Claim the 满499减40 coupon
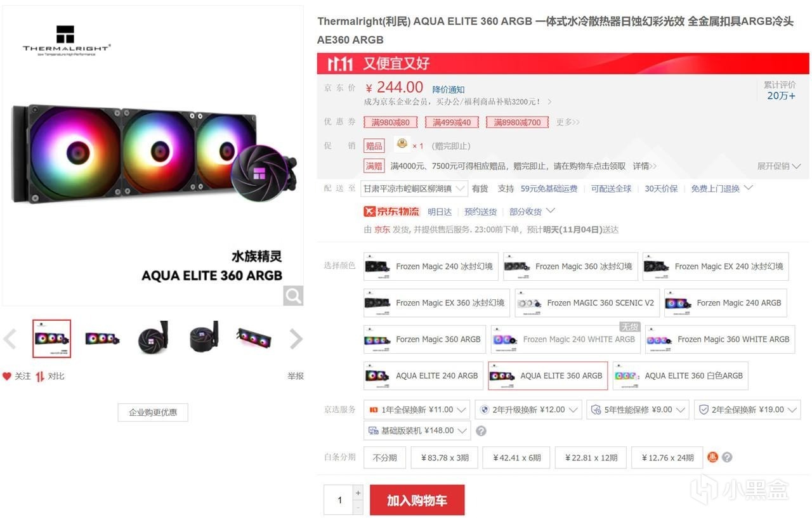 452,122
